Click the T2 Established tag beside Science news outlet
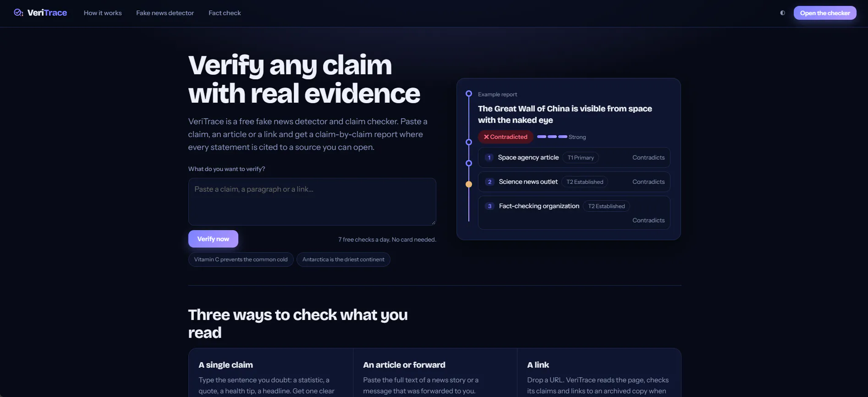 pyautogui.click(x=585, y=182)
